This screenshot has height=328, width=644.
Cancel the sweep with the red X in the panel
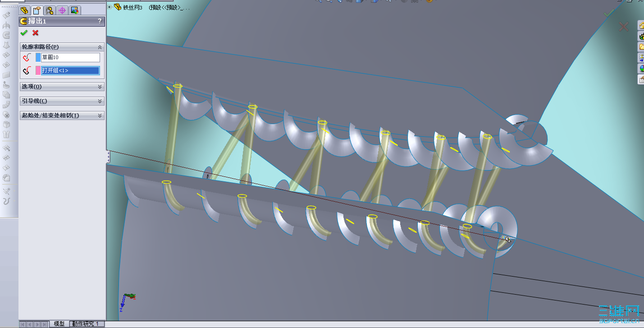coord(36,33)
